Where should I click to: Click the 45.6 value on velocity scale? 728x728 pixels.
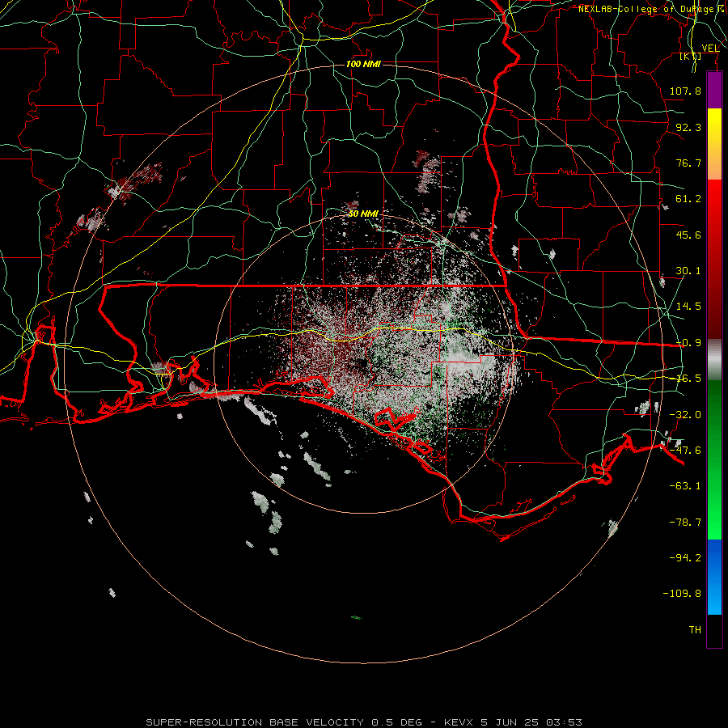click(x=688, y=235)
